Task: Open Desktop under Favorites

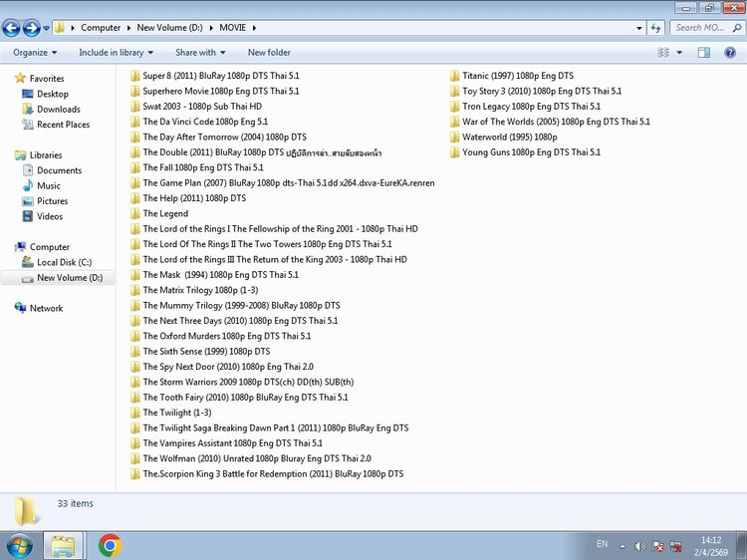Action: pyautogui.click(x=53, y=94)
